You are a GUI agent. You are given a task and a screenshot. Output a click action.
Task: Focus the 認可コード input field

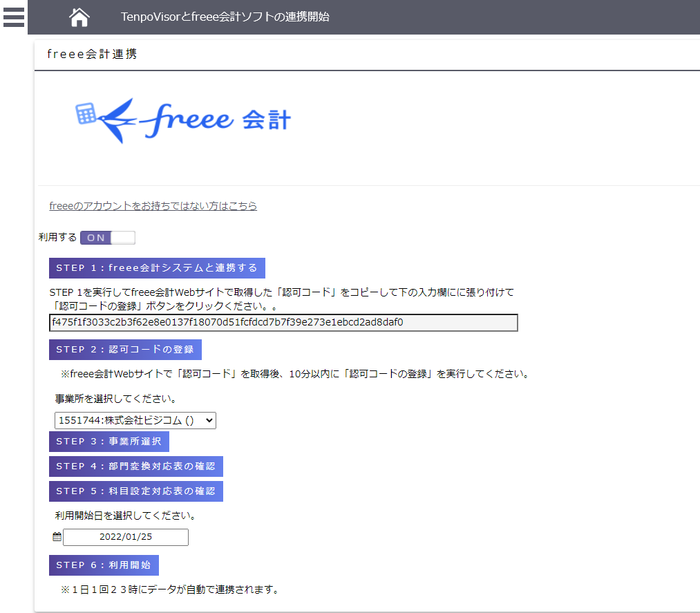[x=283, y=323]
